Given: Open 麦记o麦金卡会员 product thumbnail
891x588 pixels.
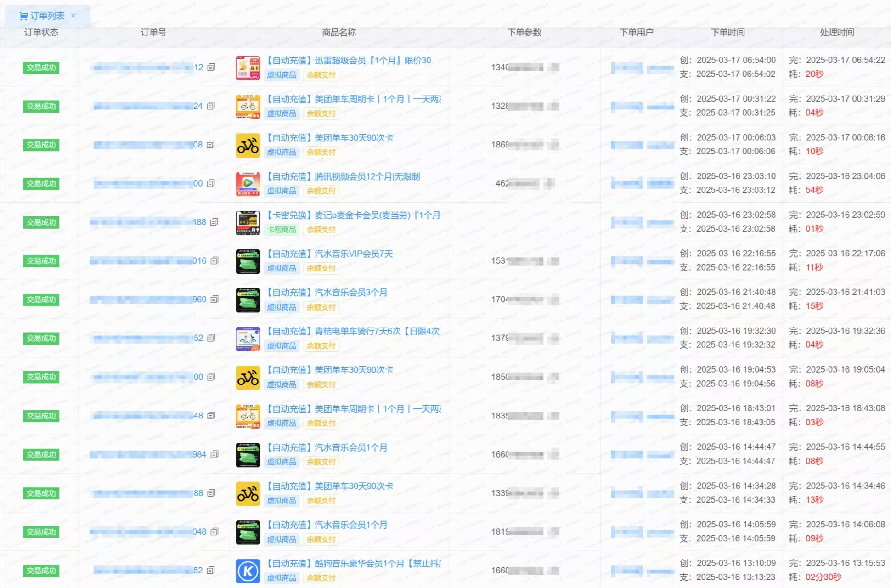Looking at the screenshot, I should [248, 222].
